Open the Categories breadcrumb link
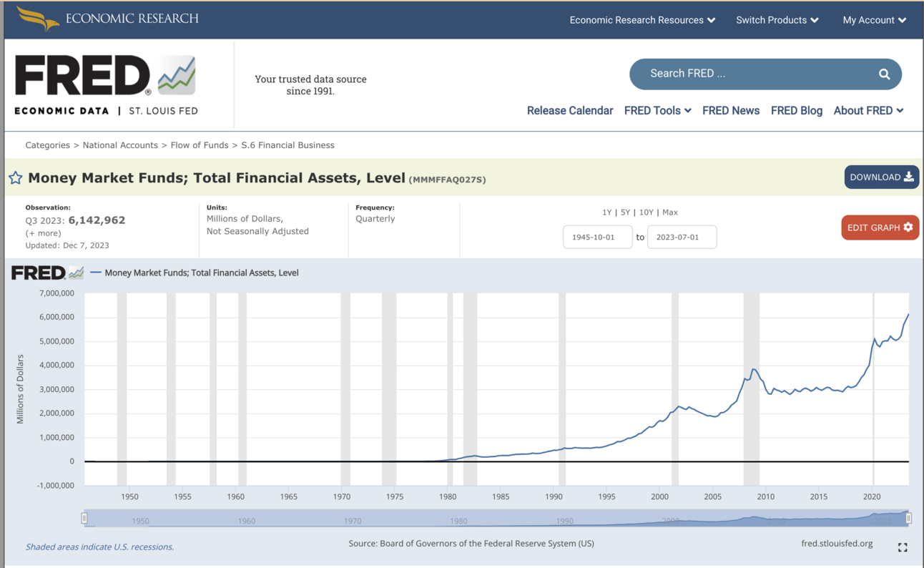The width and height of the screenshot is (924, 568). click(48, 145)
